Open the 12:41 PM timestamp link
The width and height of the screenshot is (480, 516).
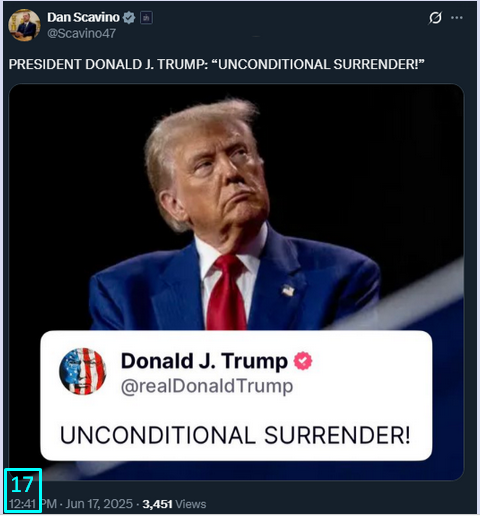pos(33,504)
